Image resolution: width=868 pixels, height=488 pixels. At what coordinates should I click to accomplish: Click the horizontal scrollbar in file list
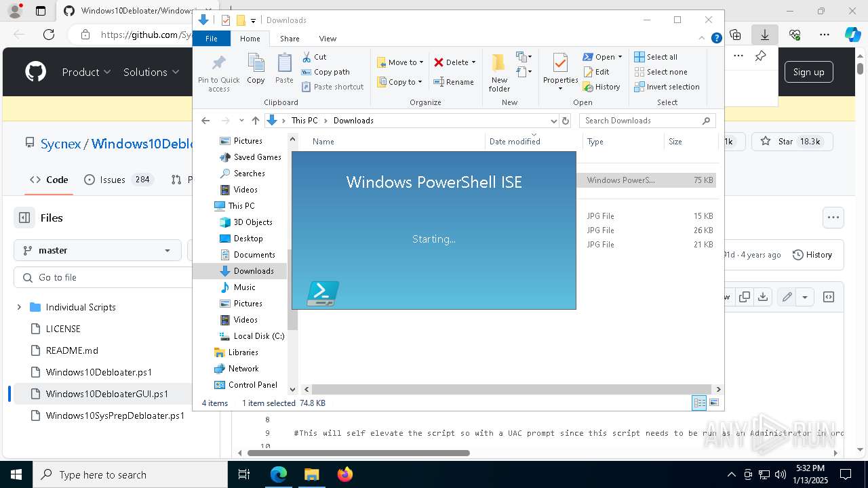click(512, 390)
